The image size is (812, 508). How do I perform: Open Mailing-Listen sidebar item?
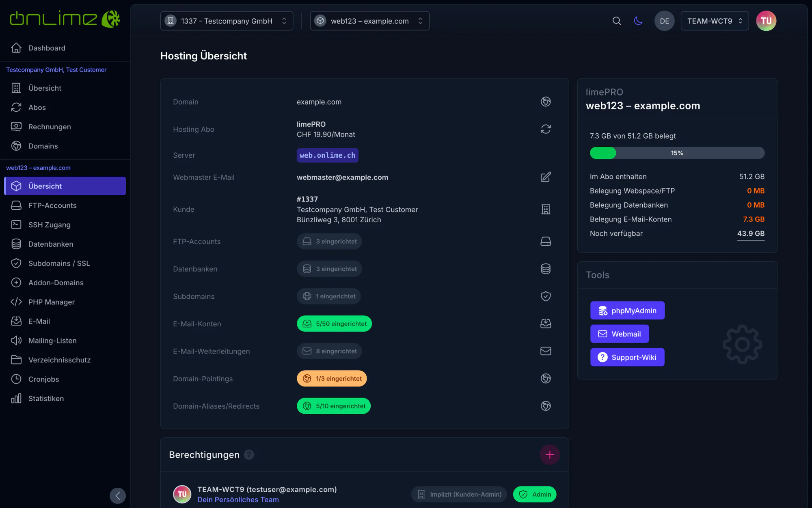tap(65, 341)
